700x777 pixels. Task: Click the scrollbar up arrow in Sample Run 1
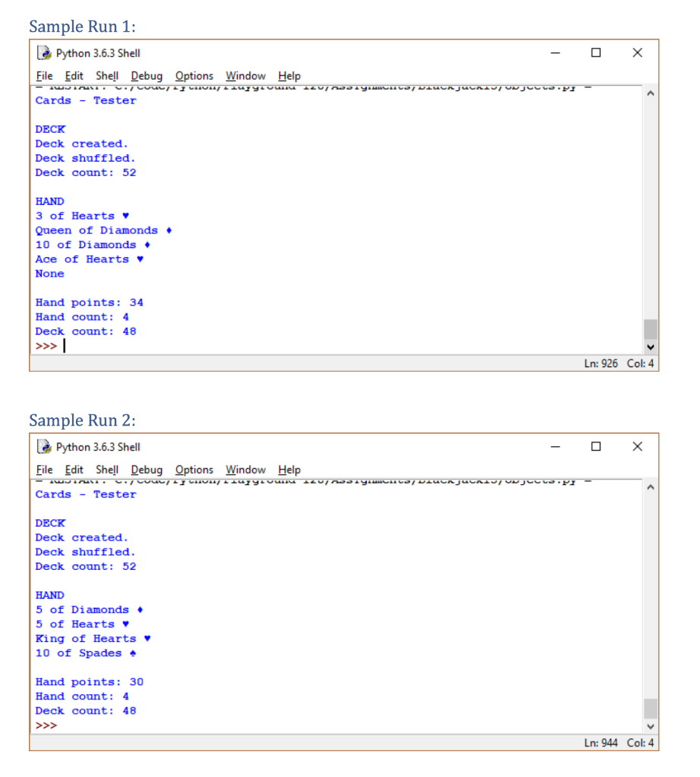(x=650, y=93)
